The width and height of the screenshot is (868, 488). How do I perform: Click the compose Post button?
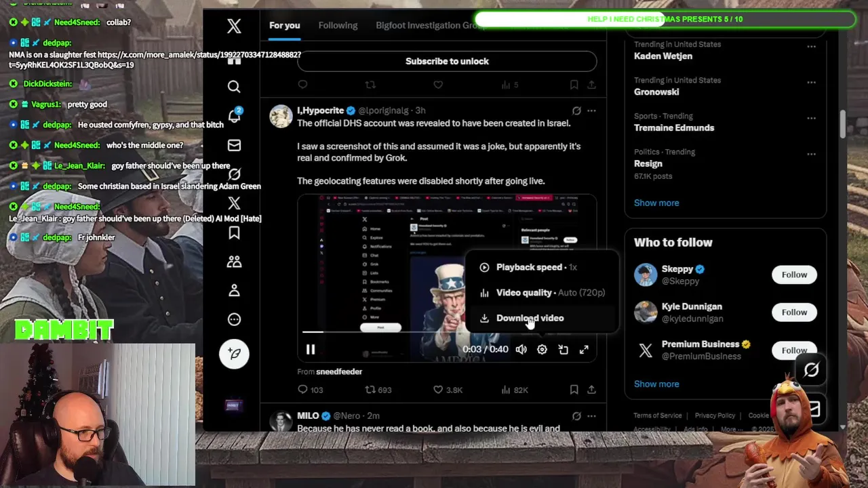point(234,354)
